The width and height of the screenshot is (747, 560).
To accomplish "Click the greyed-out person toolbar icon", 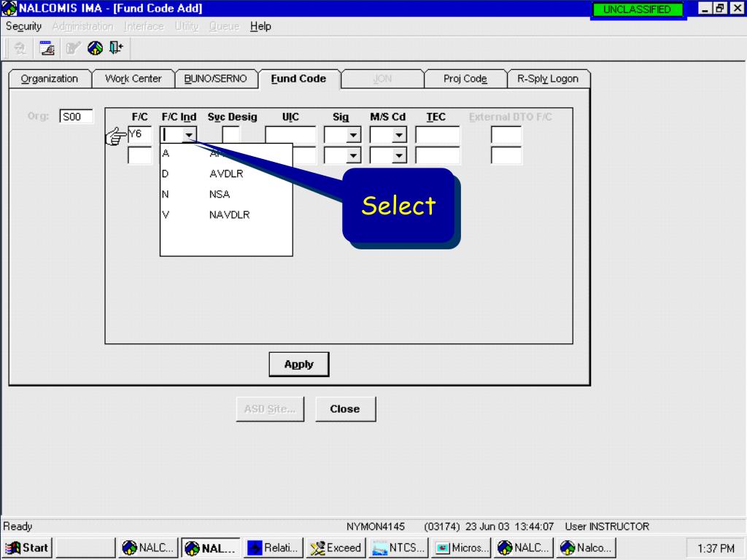I will pyautogui.click(x=20, y=48).
